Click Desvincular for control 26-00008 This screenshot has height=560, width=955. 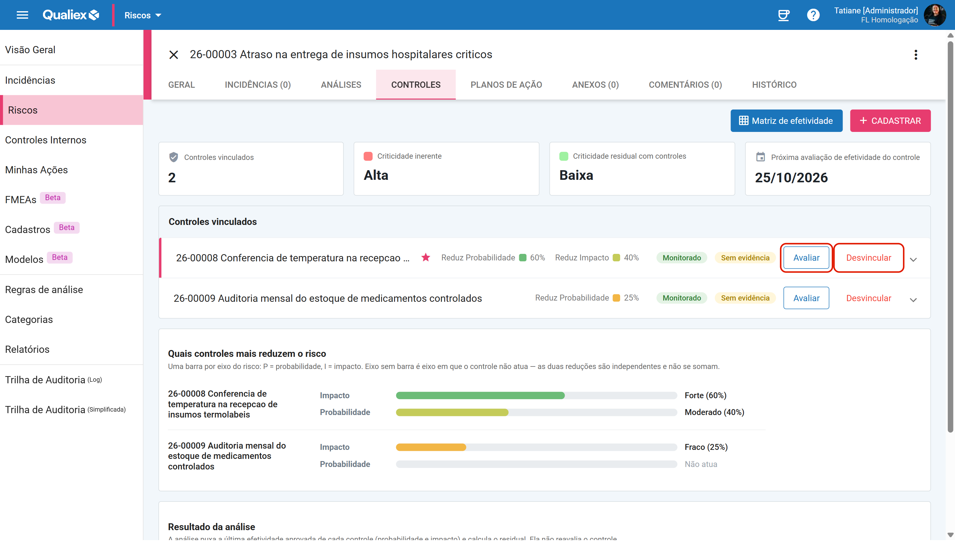click(x=868, y=258)
